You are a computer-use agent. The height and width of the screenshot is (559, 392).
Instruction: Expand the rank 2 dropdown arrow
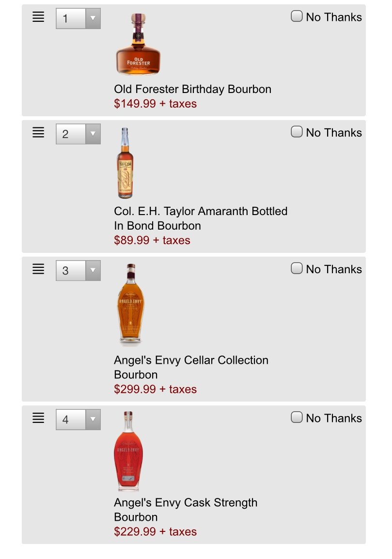point(93,134)
